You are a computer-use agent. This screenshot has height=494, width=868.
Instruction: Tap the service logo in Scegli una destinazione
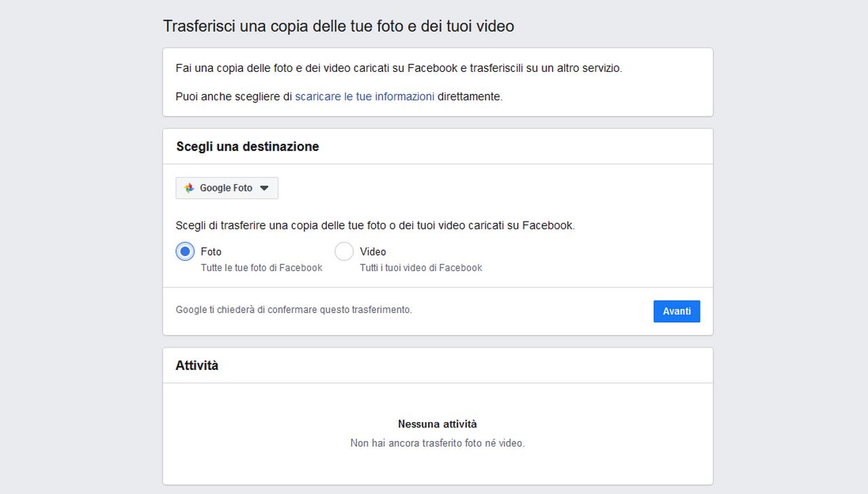pyautogui.click(x=189, y=188)
